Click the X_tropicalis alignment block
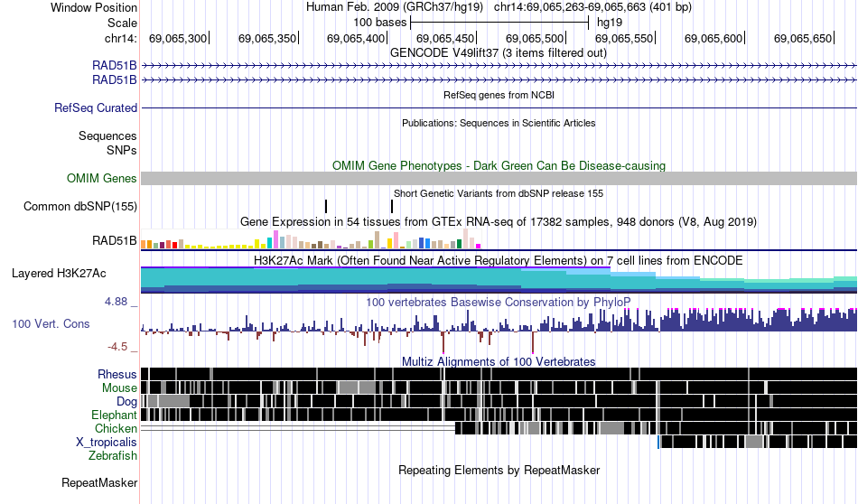The height and width of the screenshot is (504, 858). pos(758,443)
